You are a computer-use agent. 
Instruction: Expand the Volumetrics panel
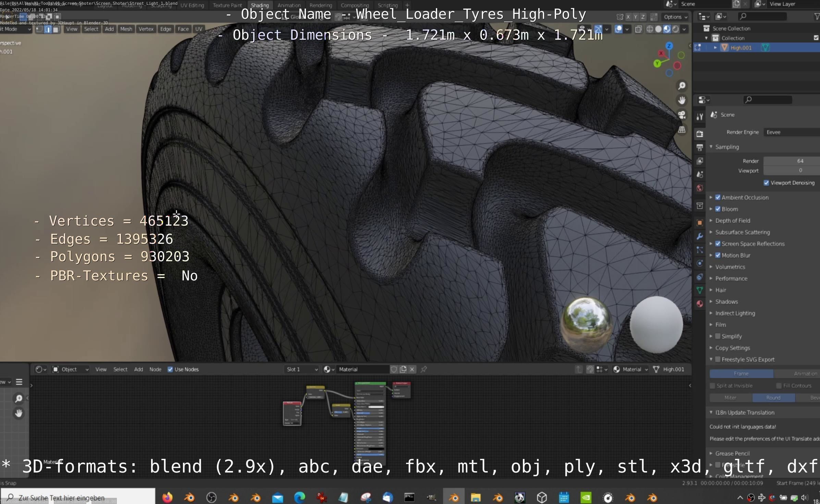(x=711, y=267)
